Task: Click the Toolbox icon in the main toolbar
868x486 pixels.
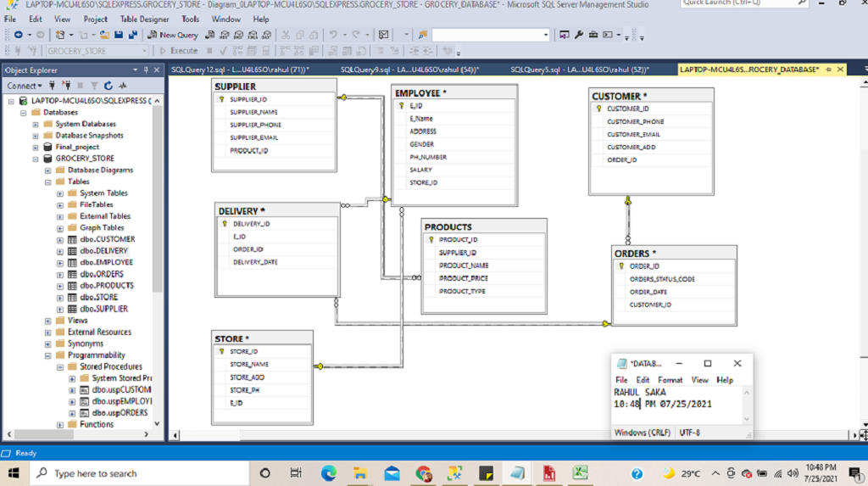Action: pos(593,35)
